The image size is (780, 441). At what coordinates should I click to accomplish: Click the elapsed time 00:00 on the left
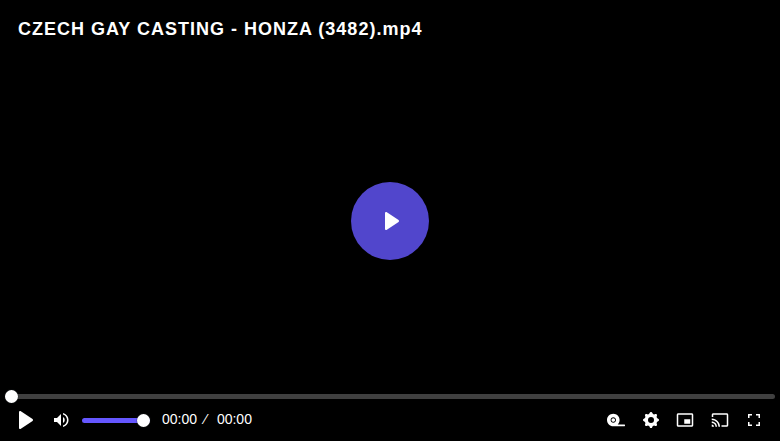(x=179, y=420)
